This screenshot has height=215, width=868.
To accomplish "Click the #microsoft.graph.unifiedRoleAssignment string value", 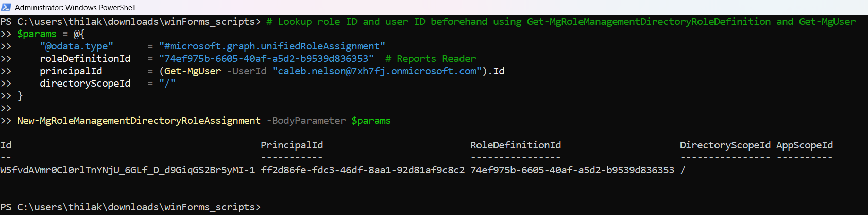I will (272, 46).
